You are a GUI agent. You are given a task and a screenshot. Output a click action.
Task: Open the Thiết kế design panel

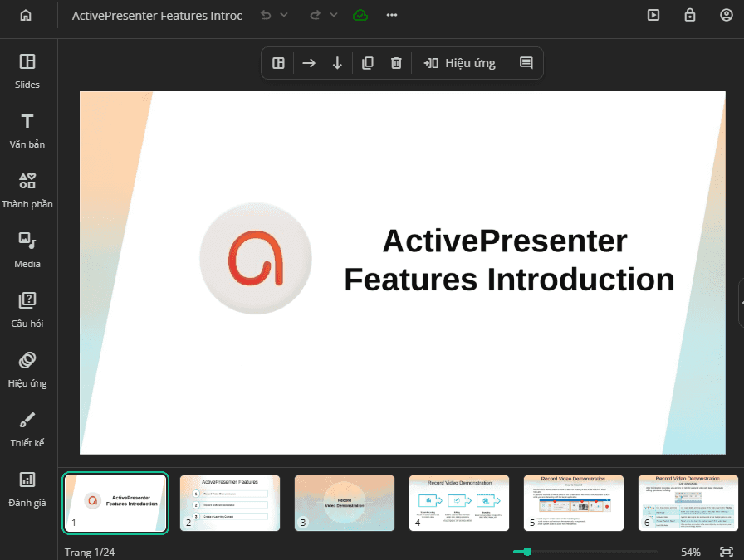(x=27, y=429)
